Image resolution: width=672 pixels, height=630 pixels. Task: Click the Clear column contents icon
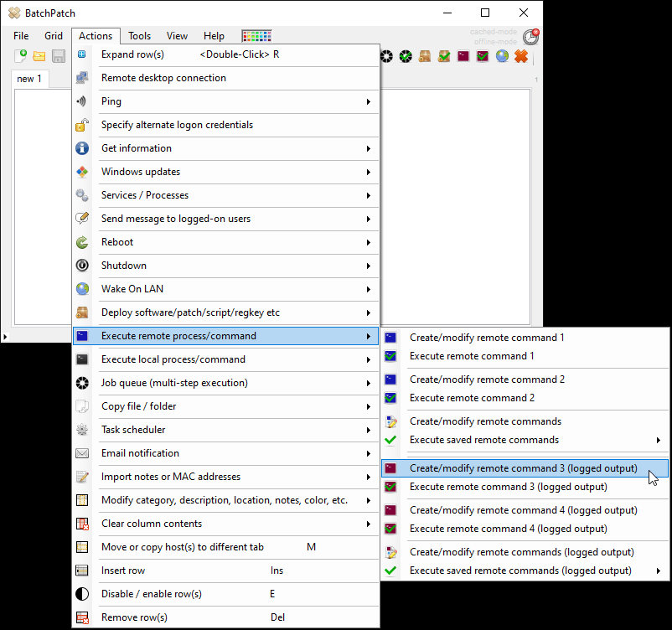click(82, 524)
